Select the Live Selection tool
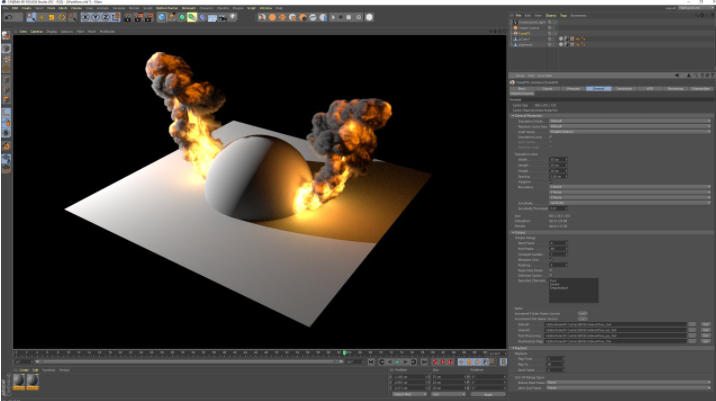The height and width of the screenshot is (401, 716). pyautogui.click(x=31, y=17)
